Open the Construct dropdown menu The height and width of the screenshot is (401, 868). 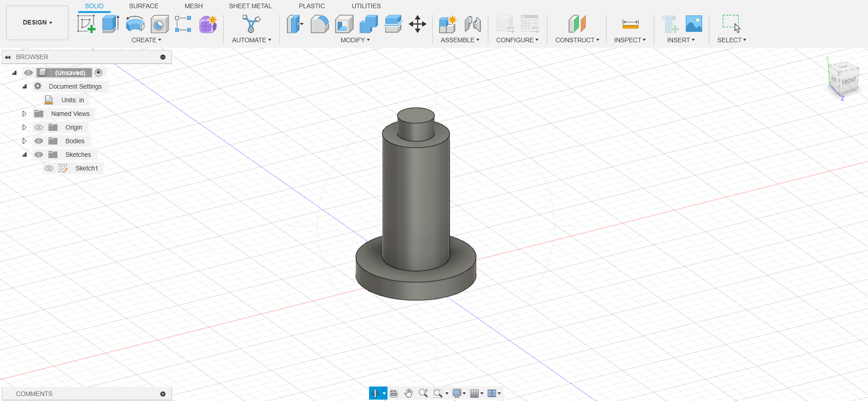[577, 40]
